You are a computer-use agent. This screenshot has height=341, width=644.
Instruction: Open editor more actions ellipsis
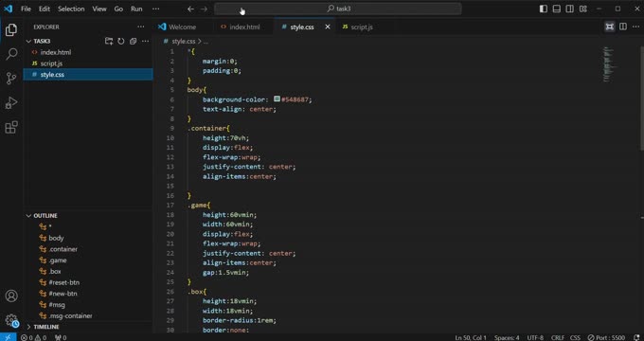point(635,27)
